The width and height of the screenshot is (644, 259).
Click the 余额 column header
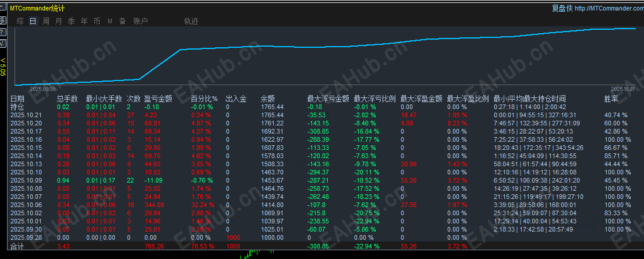click(x=268, y=99)
